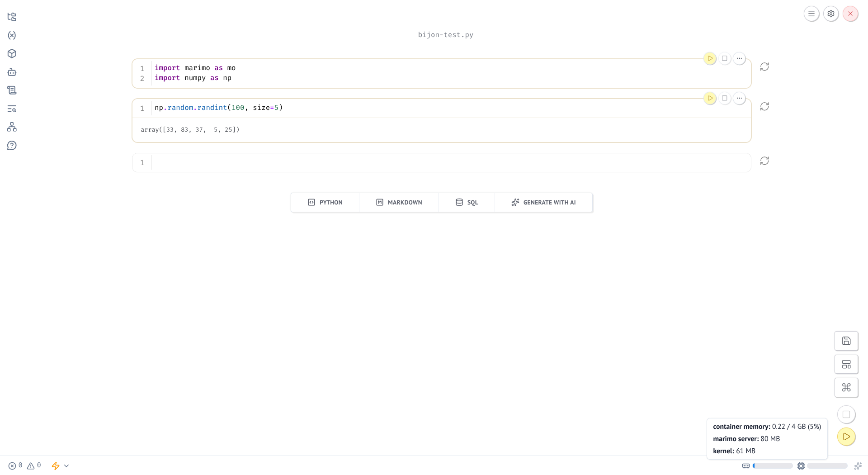
Task: Focus the empty third cell editor
Action: (450, 162)
